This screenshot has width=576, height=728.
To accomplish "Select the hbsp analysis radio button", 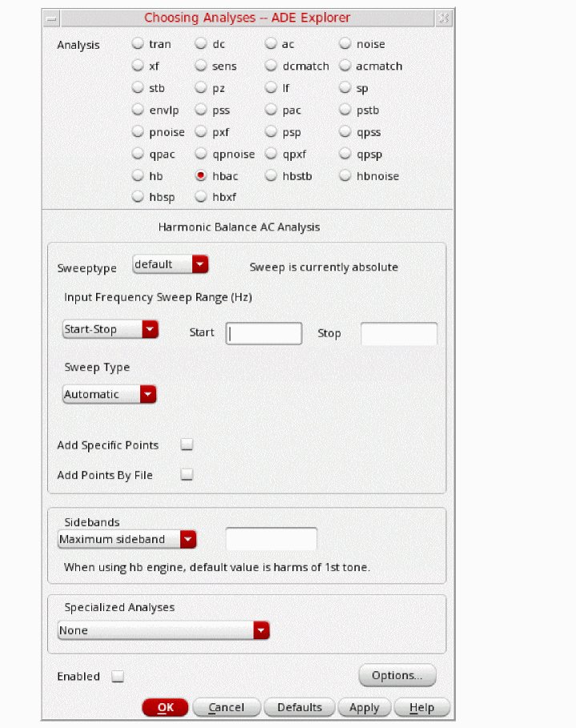I will (x=138, y=197).
